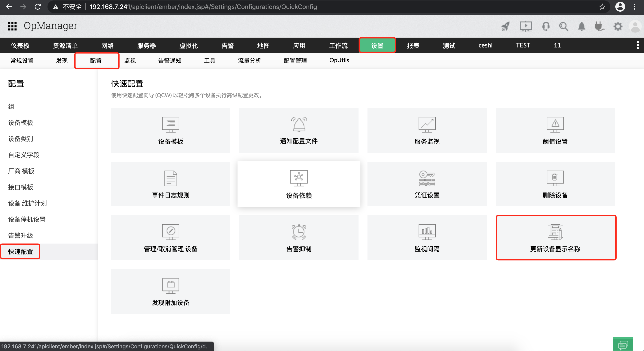Switch to the 配置 sub-tab
Image resolution: width=644 pixels, height=351 pixels.
[x=96, y=60]
